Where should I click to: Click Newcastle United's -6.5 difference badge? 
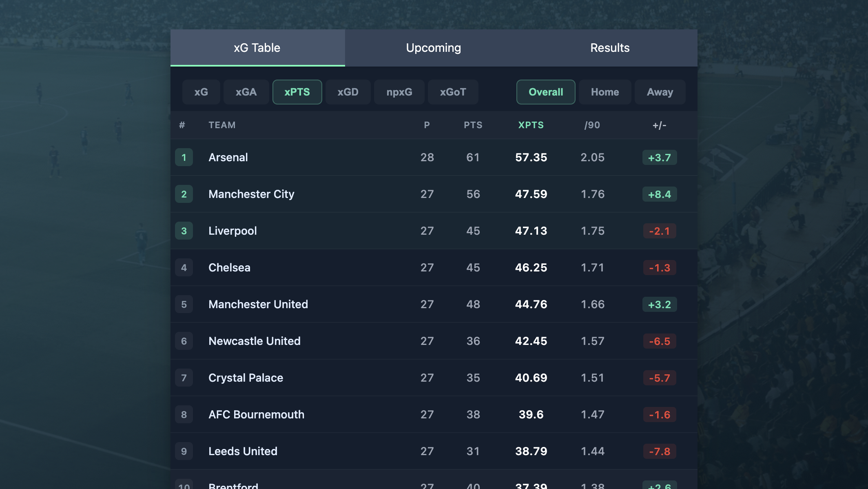click(659, 341)
